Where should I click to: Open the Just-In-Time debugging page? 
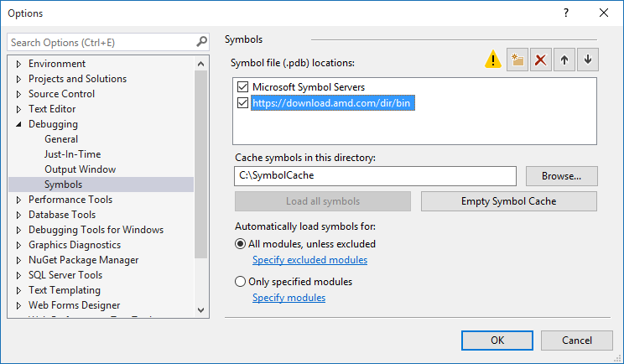coord(73,154)
